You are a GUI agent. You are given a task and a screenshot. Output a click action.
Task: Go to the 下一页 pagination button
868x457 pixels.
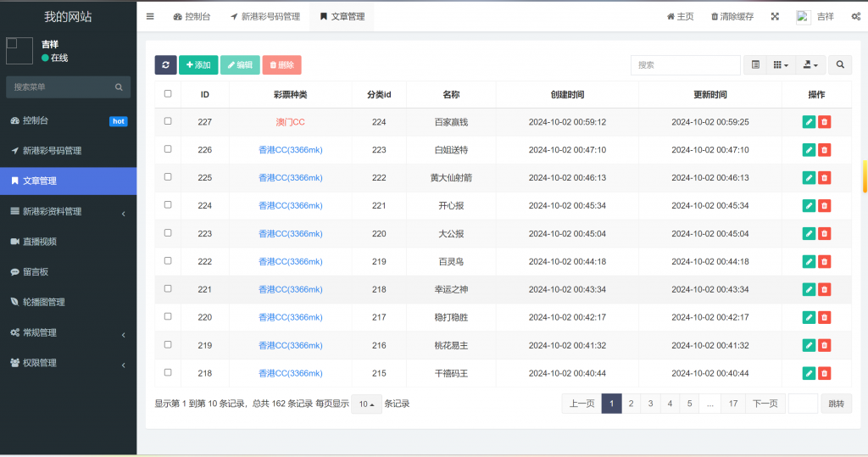coord(765,404)
